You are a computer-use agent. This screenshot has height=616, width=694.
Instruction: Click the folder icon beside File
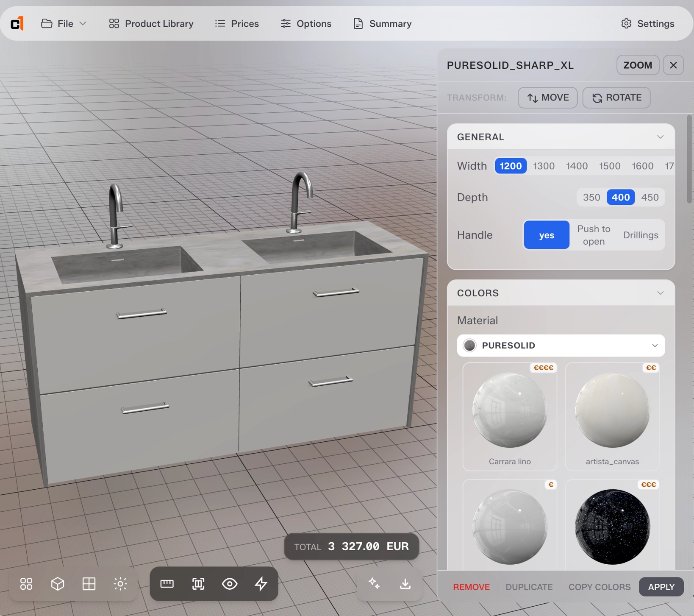click(x=47, y=23)
